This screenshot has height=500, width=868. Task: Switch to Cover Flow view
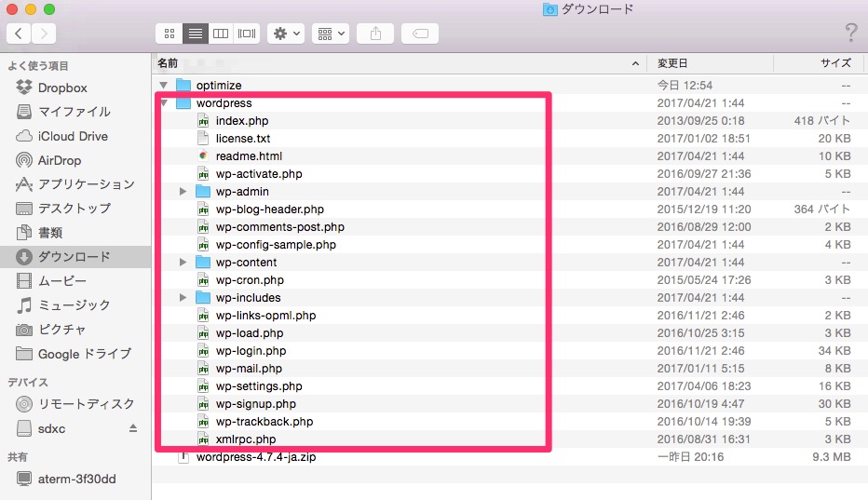[247, 34]
